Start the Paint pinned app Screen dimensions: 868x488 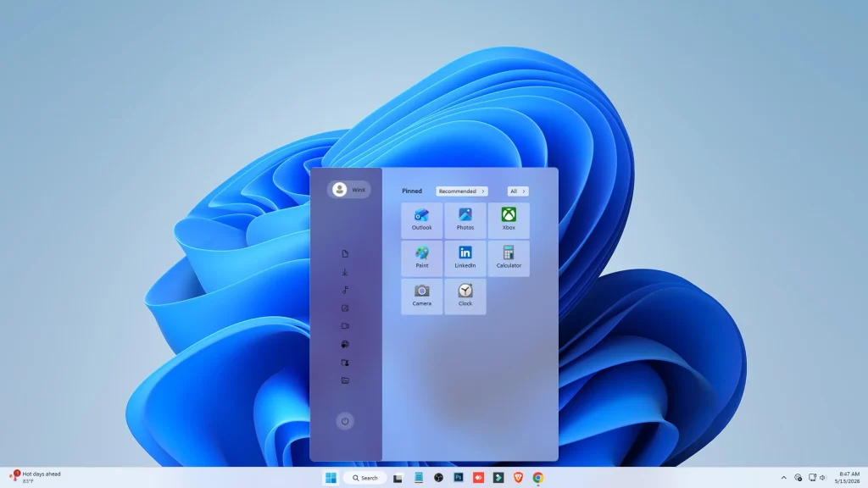tap(422, 258)
